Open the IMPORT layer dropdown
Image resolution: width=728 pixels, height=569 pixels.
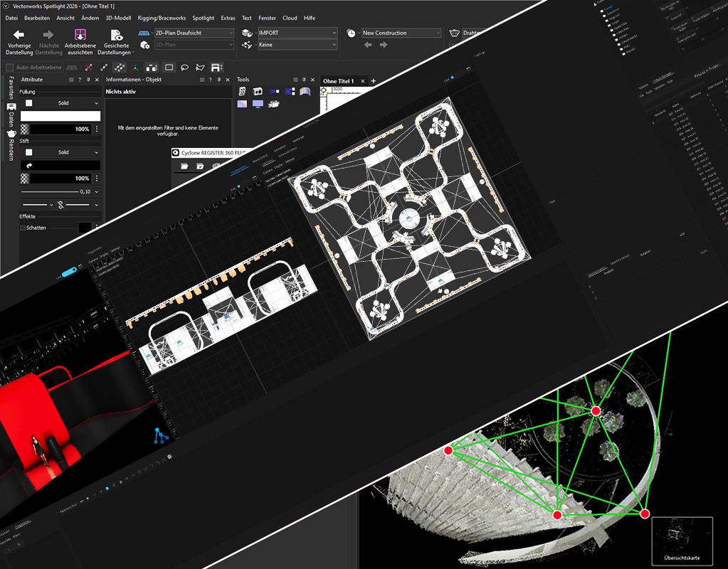point(297,33)
